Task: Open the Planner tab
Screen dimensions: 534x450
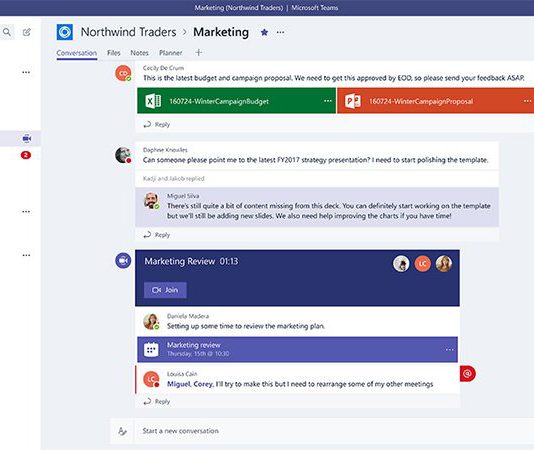Action: 171,53
